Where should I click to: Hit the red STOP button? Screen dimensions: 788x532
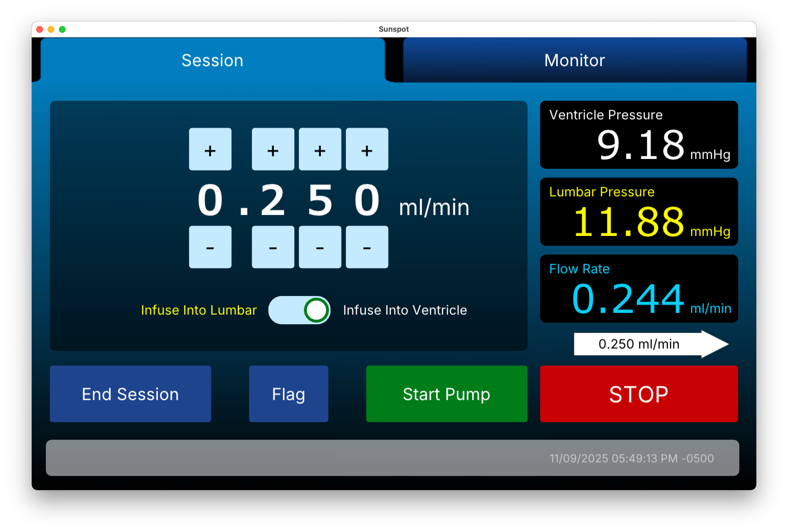(639, 394)
